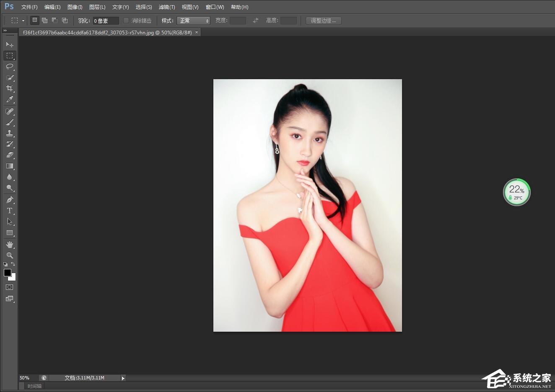Screen dimensions: 555x392
Task: Open the 滤镜 Filter menu
Action: click(x=166, y=7)
